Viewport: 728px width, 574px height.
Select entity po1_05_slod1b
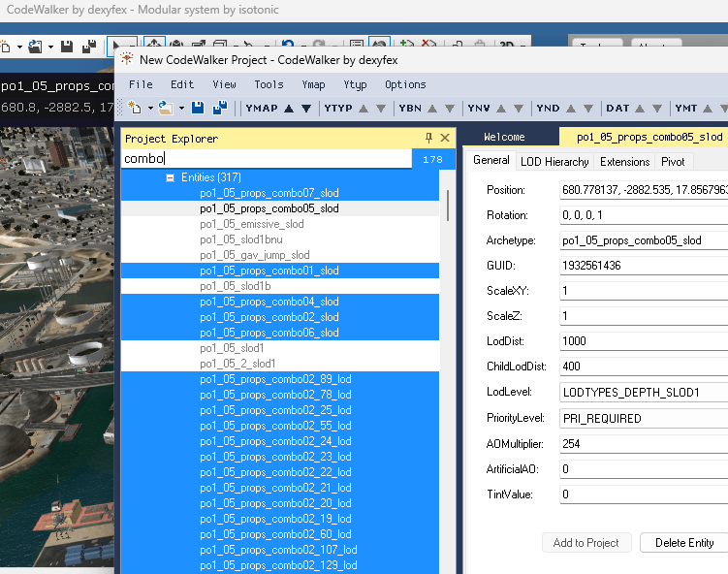pyautogui.click(x=236, y=286)
